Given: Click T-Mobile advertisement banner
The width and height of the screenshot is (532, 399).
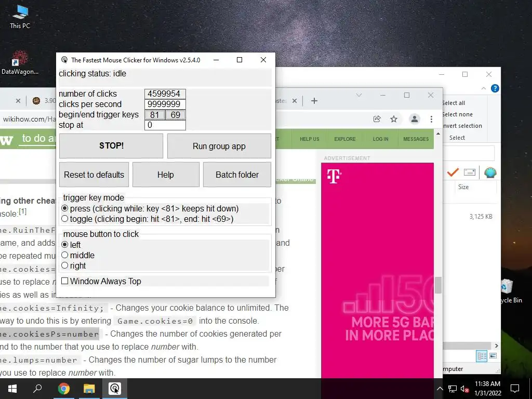Looking at the screenshot, I should pos(377,270).
